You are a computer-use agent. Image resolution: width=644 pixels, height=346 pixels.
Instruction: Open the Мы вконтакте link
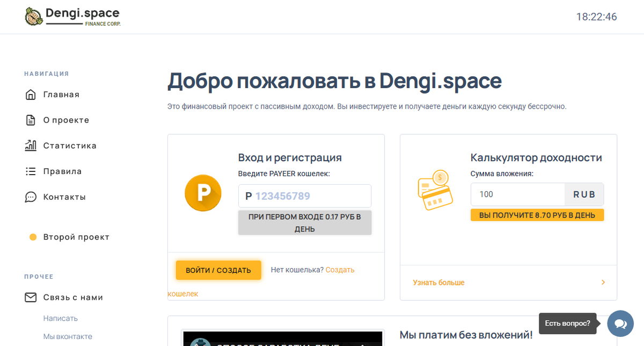coord(68,336)
